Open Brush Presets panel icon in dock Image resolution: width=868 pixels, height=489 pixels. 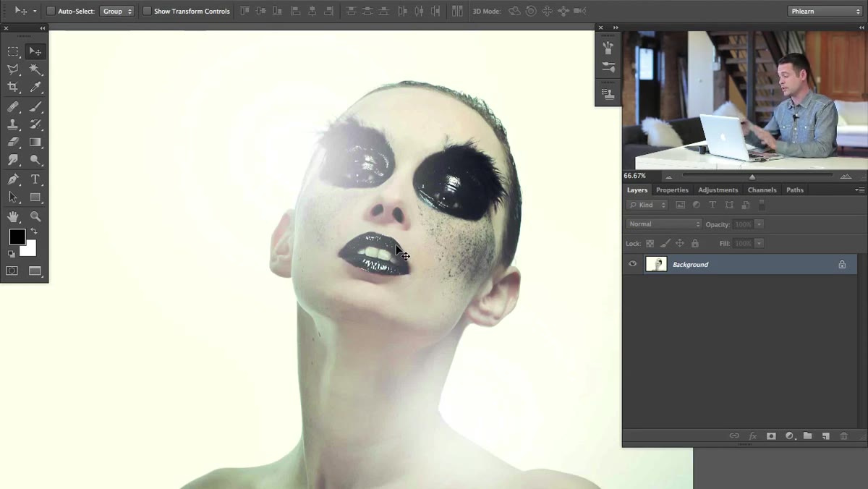(608, 48)
